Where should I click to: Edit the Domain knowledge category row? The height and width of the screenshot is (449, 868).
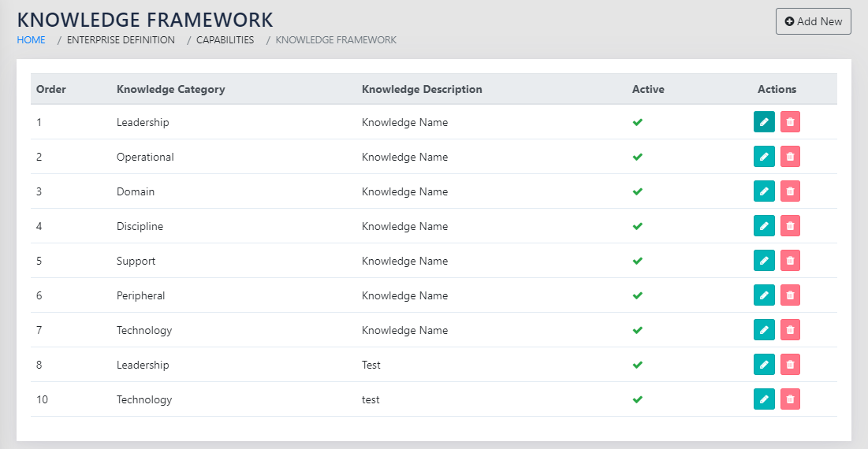pyautogui.click(x=764, y=191)
